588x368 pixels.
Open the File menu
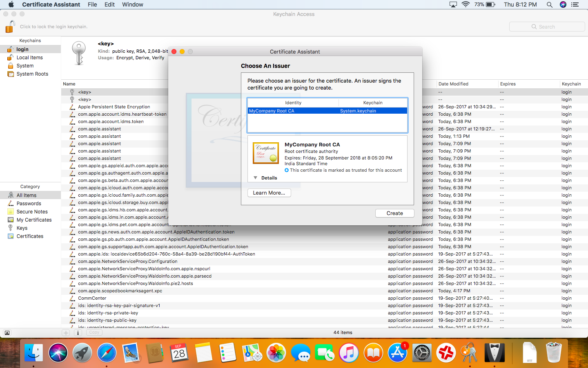tap(92, 4)
